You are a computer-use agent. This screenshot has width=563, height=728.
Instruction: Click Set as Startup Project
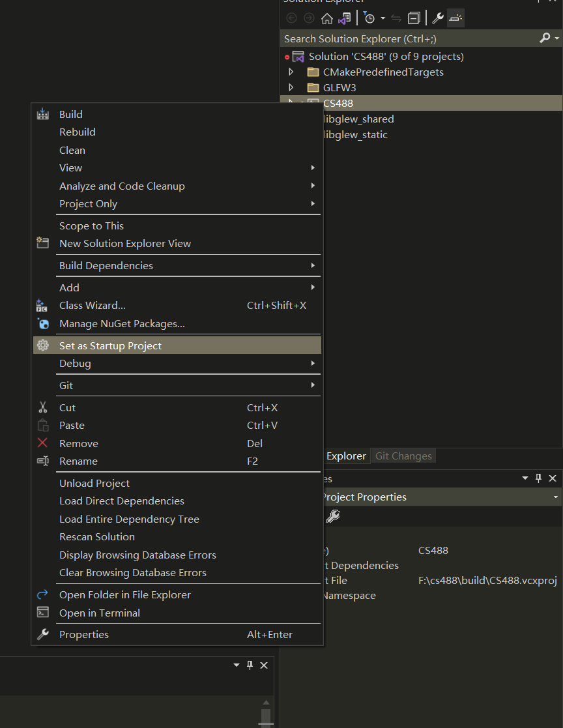(177, 345)
